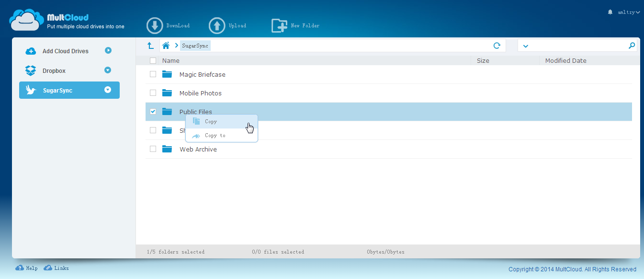Click the 1/5 folders selected status

coord(176,252)
